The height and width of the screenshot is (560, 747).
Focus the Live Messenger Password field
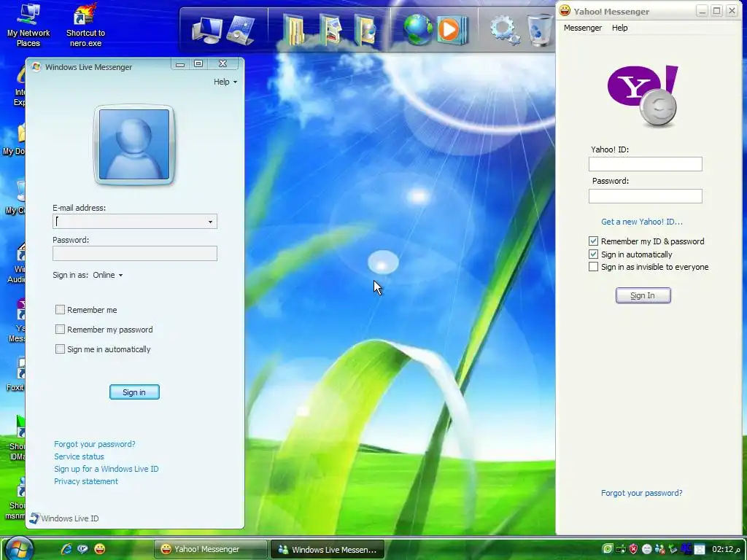pos(135,253)
